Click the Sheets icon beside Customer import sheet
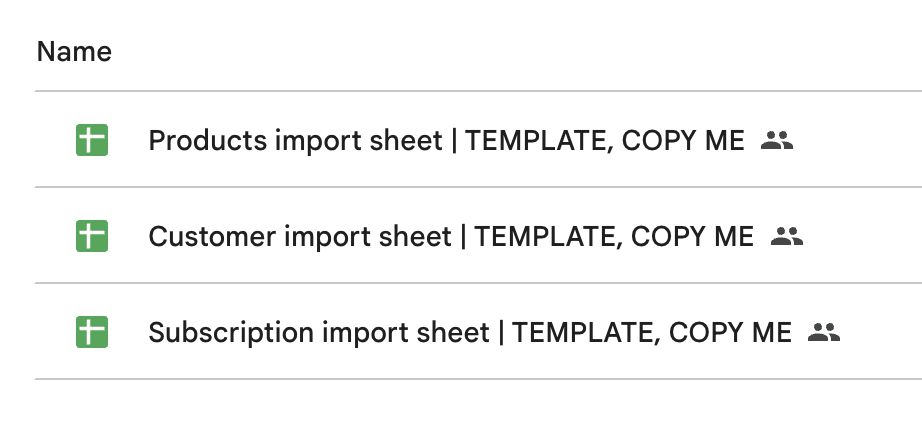 click(92, 236)
